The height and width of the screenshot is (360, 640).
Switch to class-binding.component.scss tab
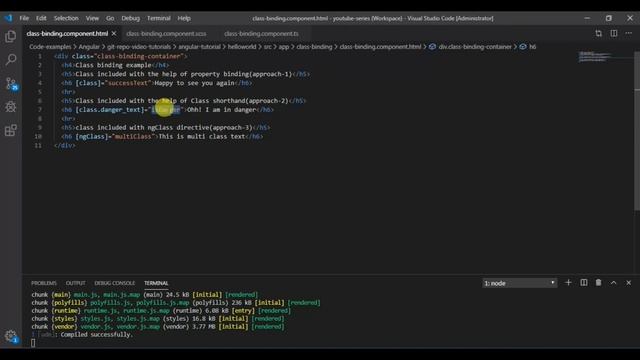pos(166,33)
